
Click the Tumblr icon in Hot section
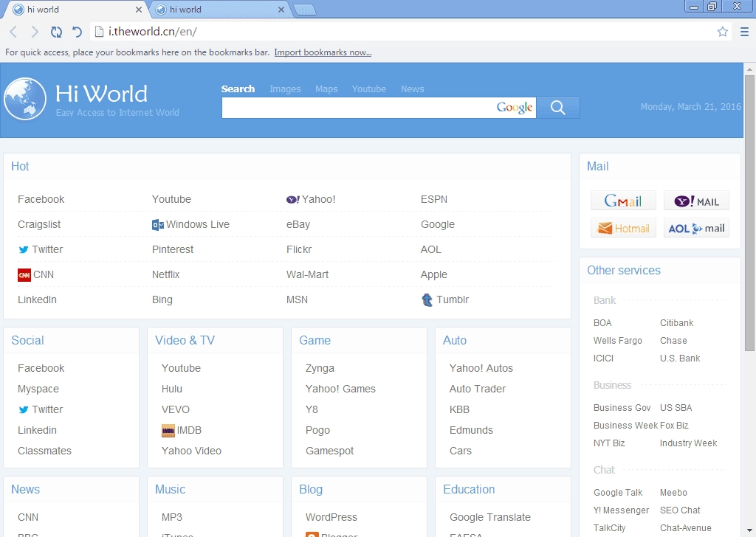click(x=427, y=300)
